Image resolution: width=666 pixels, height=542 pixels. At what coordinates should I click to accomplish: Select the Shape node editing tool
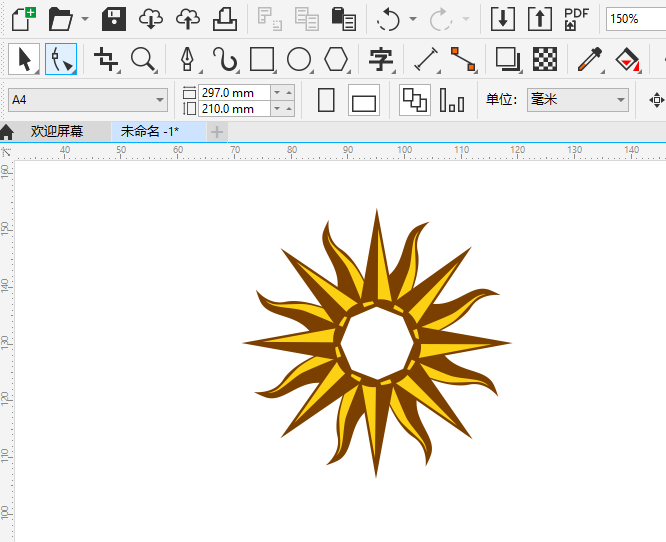pyautogui.click(x=61, y=59)
